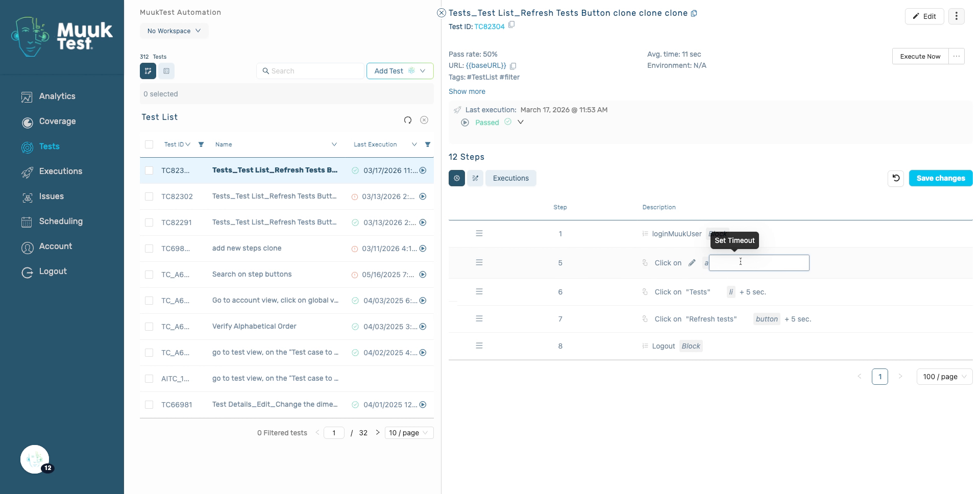The height and width of the screenshot is (494, 980).
Task: Open the No Workspace dropdown
Action: [174, 31]
